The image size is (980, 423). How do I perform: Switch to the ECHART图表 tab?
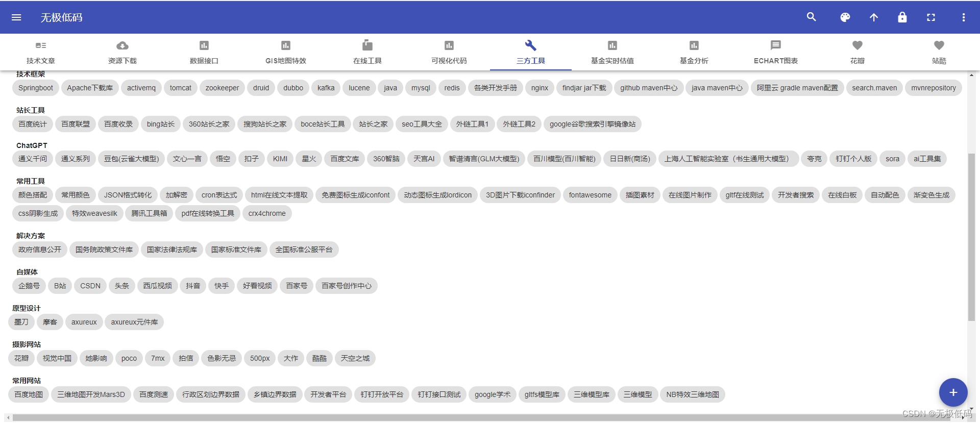coord(776,52)
